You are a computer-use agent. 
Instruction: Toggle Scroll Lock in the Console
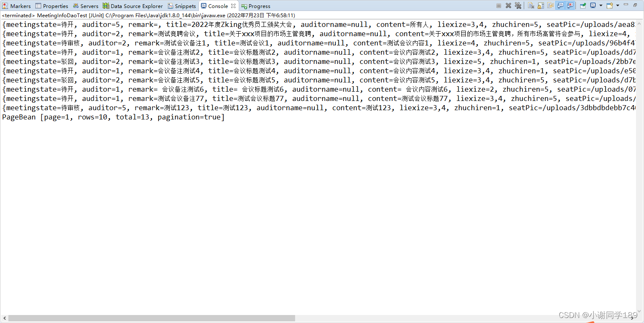(x=541, y=5)
